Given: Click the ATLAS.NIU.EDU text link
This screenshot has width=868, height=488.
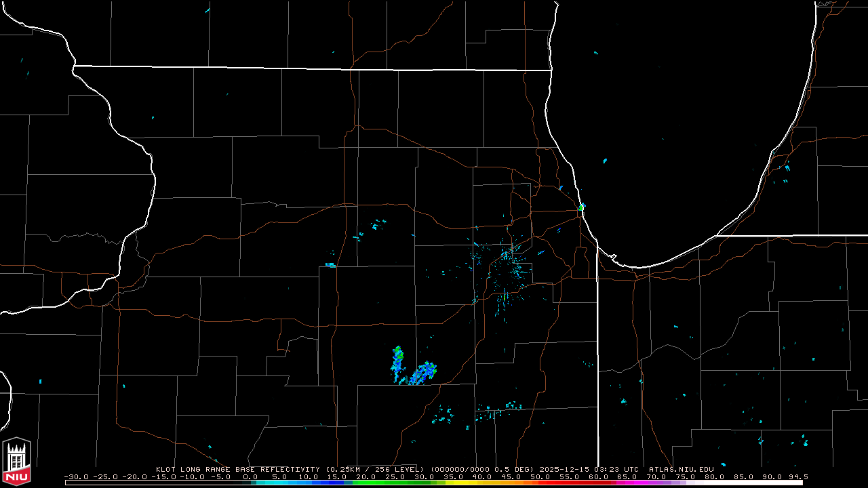Looking at the screenshot, I should [x=681, y=469].
